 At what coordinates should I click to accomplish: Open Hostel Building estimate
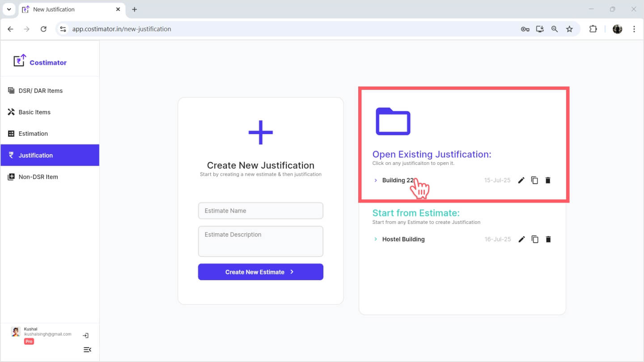point(403,239)
